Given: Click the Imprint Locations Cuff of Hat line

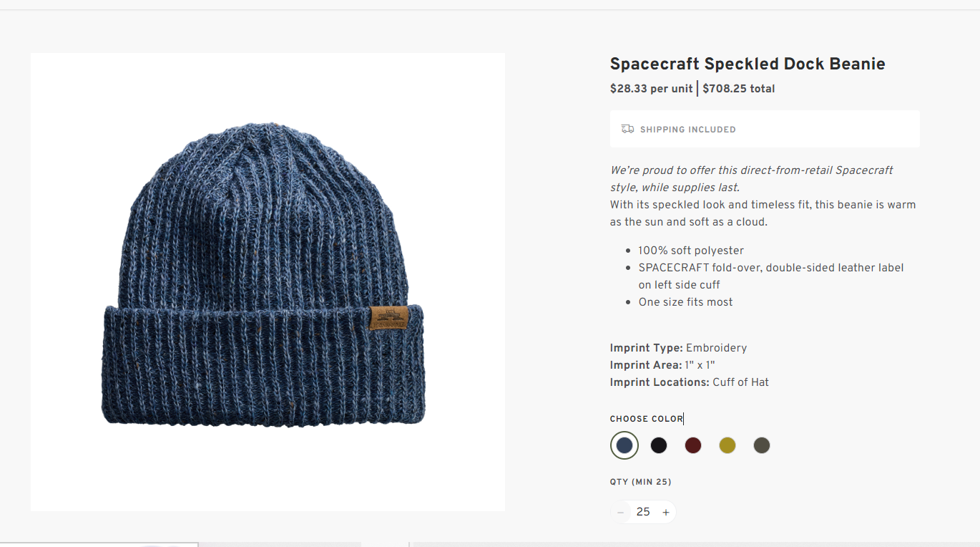Looking at the screenshot, I should tap(690, 382).
